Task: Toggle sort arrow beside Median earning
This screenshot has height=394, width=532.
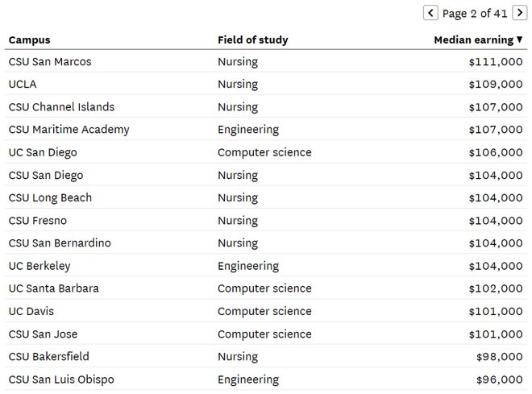Action: point(519,40)
